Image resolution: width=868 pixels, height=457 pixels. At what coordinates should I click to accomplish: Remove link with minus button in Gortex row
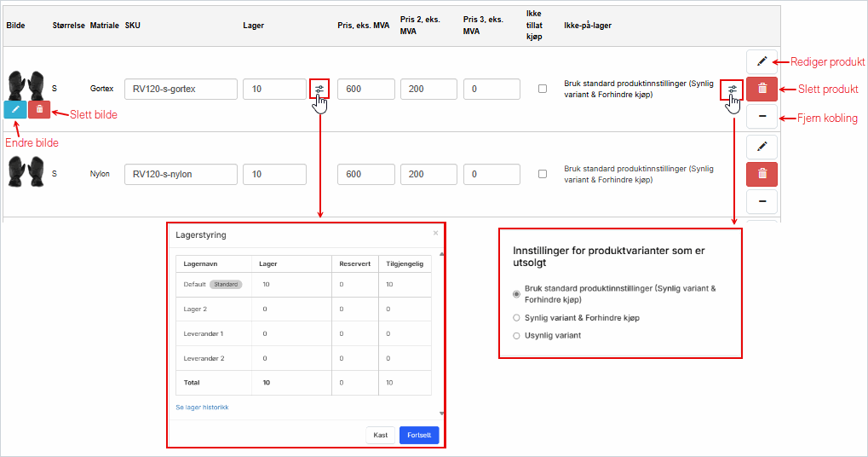click(x=762, y=116)
